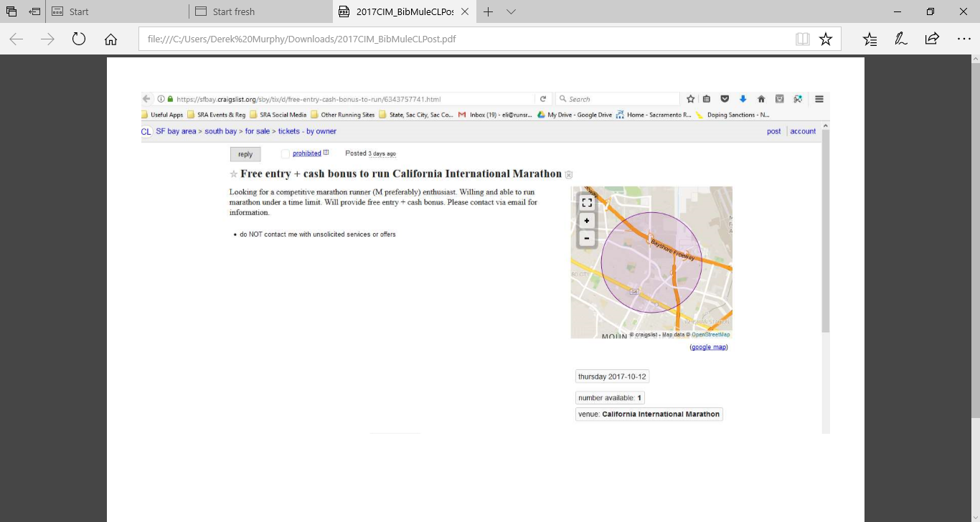Click back arrow in embedded Firefox toolbar

pos(146,99)
